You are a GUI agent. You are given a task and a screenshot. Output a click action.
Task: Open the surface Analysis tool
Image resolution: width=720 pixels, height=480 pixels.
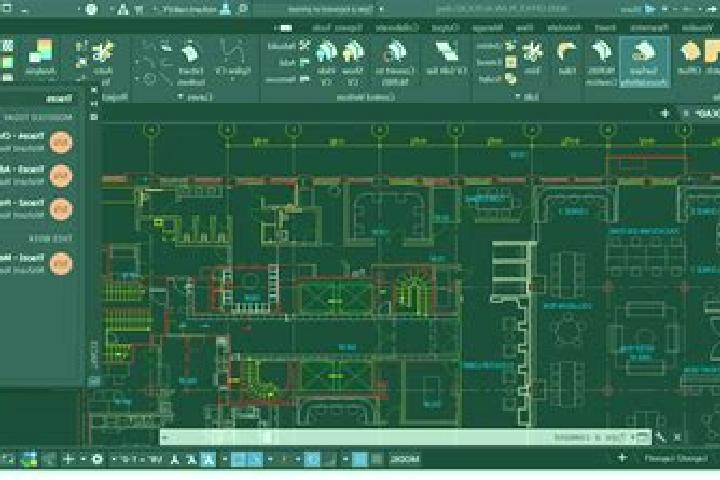pyautogui.click(x=41, y=58)
